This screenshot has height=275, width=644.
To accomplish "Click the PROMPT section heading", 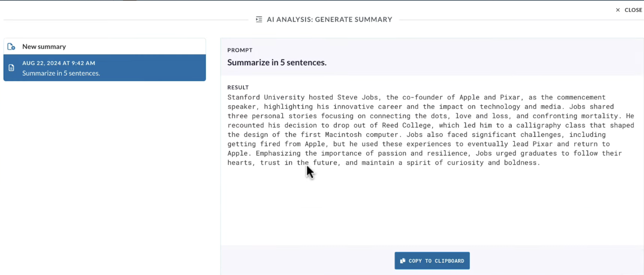I will click(240, 50).
